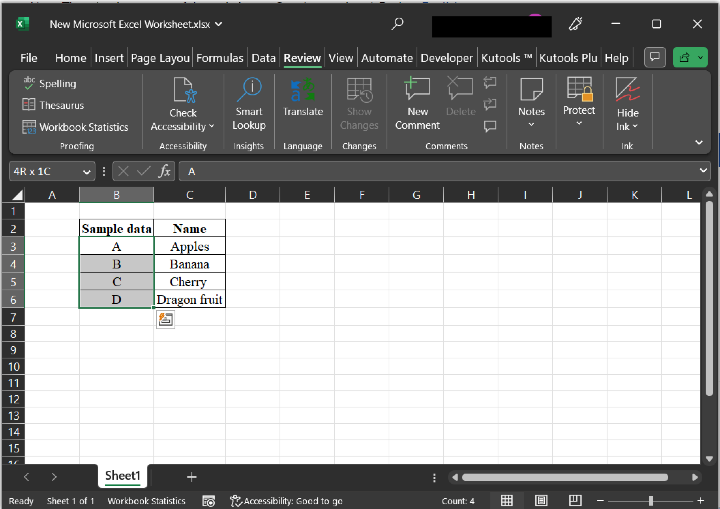Insert a New Comment

tap(417, 103)
